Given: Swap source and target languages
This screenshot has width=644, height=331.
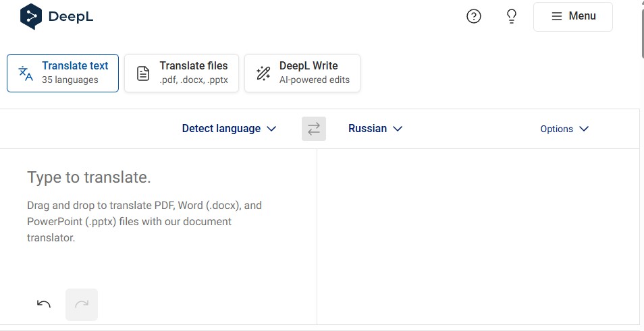Looking at the screenshot, I should pyautogui.click(x=314, y=129).
